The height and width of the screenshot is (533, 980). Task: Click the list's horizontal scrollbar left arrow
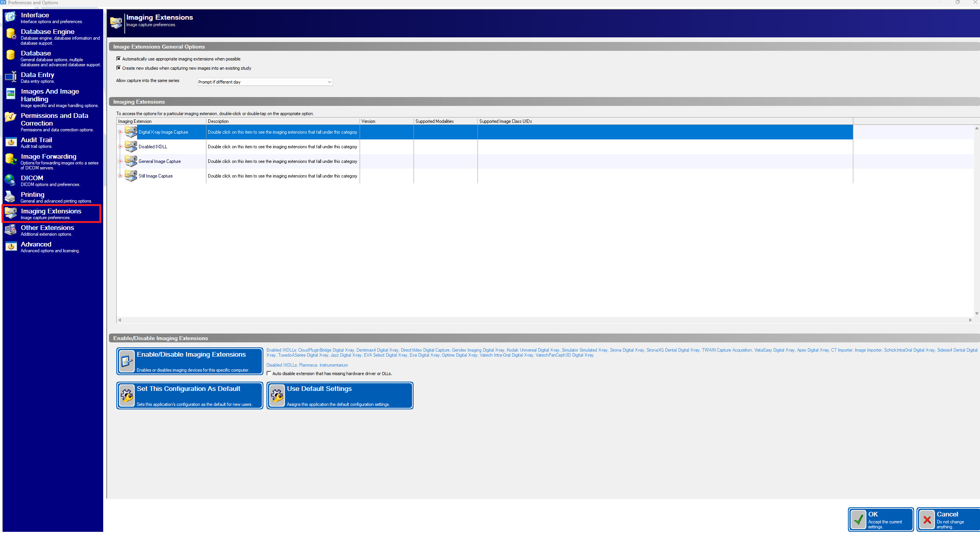pos(120,320)
